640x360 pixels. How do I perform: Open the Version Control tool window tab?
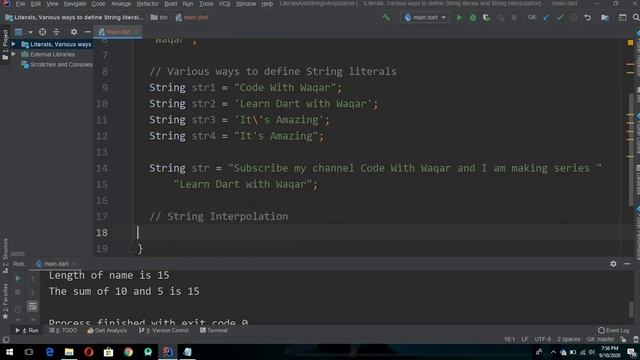pyautogui.click(x=164, y=330)
